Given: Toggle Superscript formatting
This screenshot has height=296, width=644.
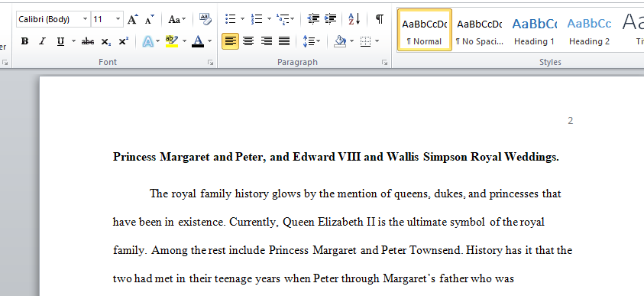Looking at the screenshot, I should [123, 41].
